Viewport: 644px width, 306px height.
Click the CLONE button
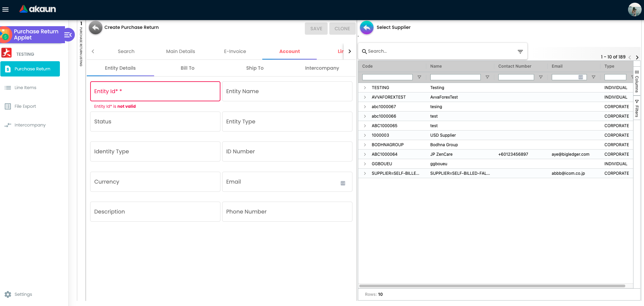click(x=342, y=29)
